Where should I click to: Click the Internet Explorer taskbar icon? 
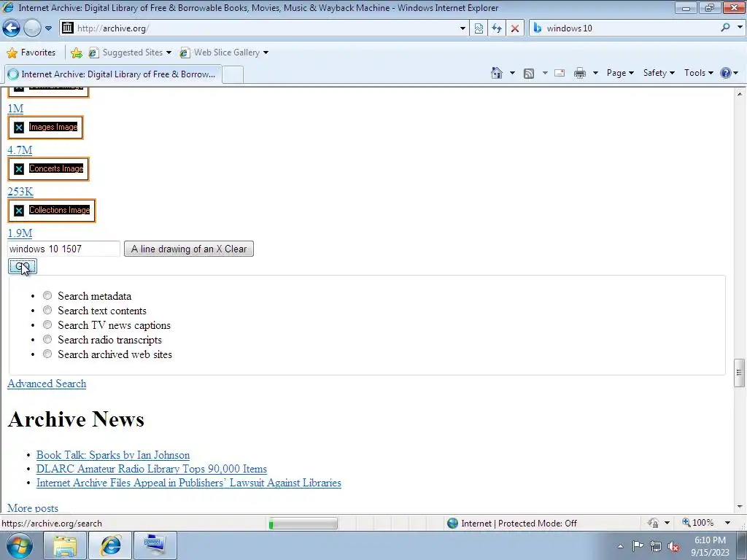[x=110, y=545]
